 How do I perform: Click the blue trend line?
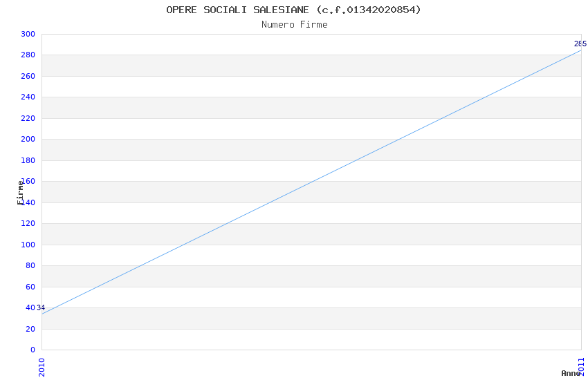[311, 182]
